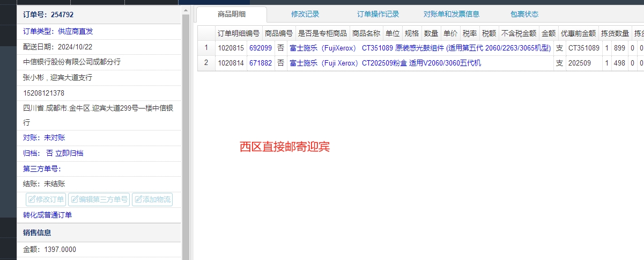The image size is (644, 260).
Task: Click the 转化成普通订单 link
Action: pos(47,215)
